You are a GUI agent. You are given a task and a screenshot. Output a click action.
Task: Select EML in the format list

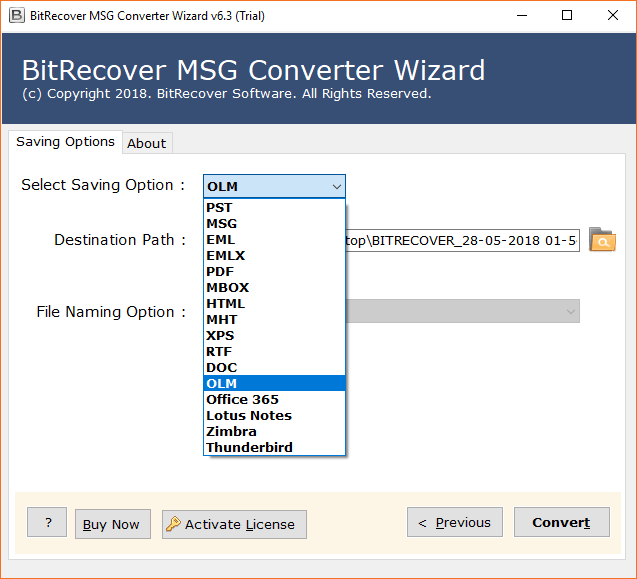[274, 240]
